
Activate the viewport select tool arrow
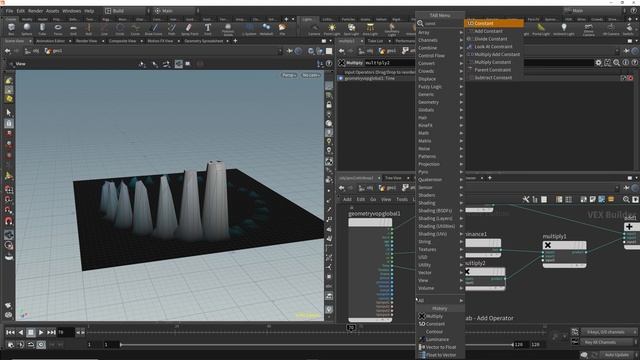pyautogui.click(x=9, y=112)
